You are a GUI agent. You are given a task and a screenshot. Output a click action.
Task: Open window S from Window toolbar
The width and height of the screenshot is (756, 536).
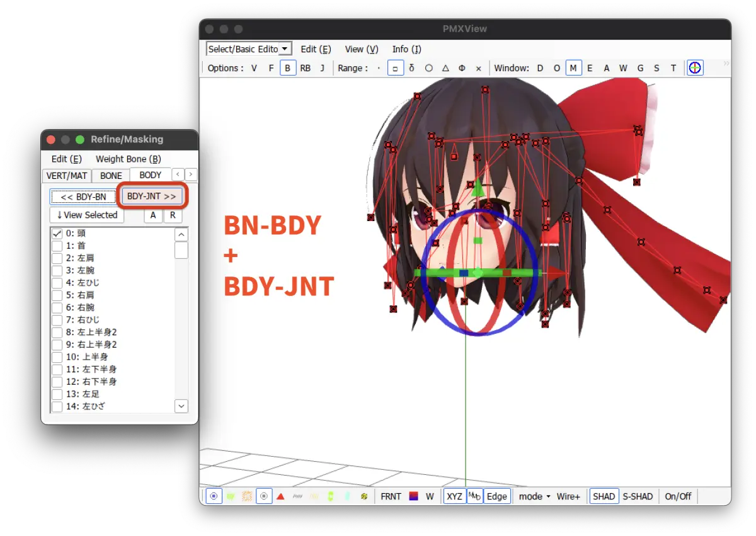click(656, 68)
